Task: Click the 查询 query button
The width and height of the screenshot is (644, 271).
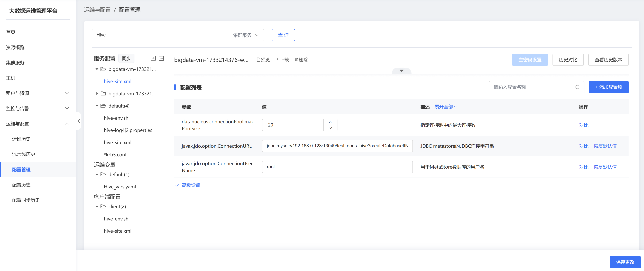Action: tap(283, 35)
